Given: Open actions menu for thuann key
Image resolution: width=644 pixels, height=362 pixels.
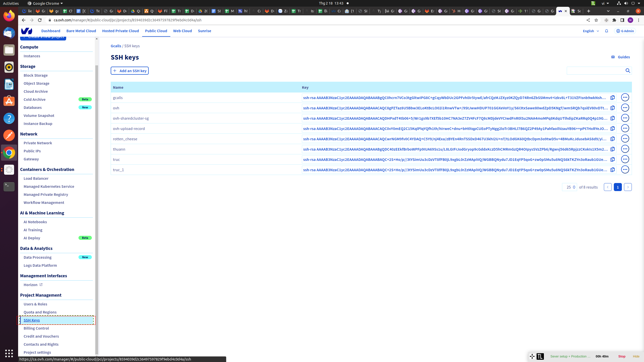Looking at the screenshot, I should (625, 149).
